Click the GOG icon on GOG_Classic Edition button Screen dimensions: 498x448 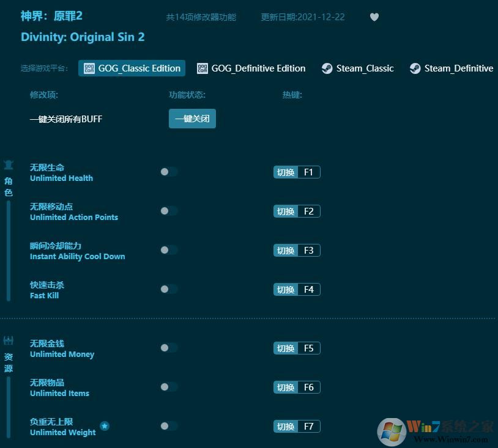pos(89,68)
